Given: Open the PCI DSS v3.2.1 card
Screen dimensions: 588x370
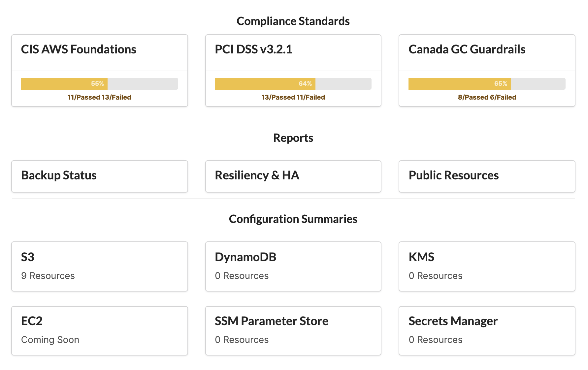Looking at the screenshot, I should click(x=293, y=71).
